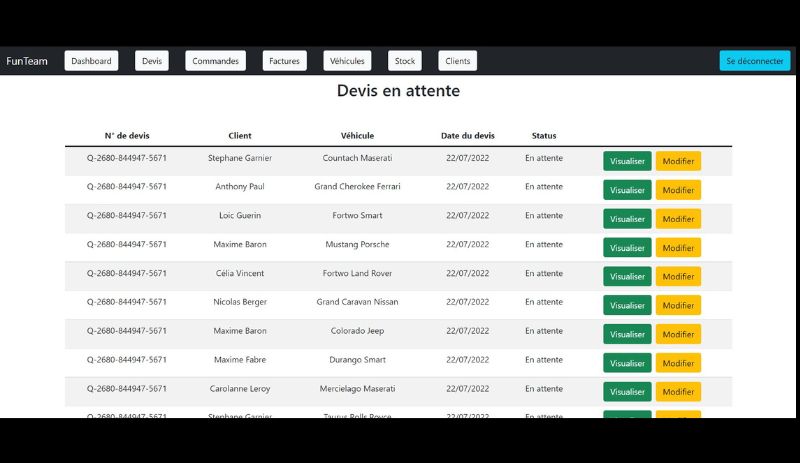Click the Client column header
800x463 pixels.
pyautogui.click(x=240, y=136)
